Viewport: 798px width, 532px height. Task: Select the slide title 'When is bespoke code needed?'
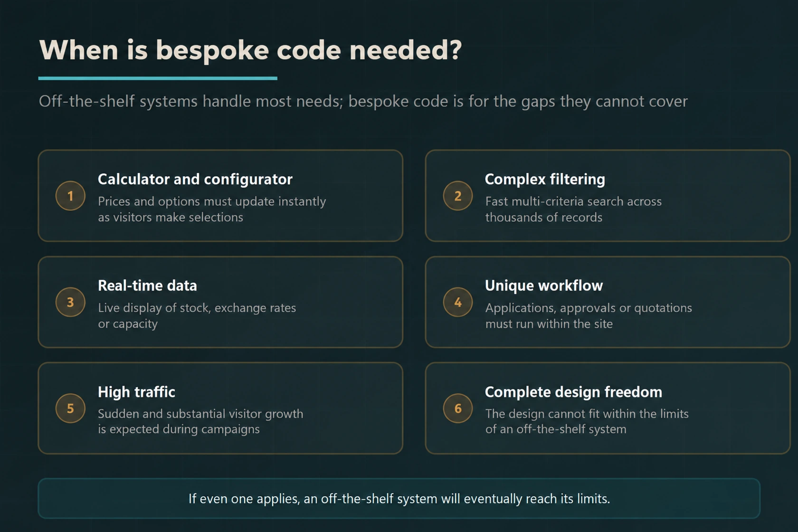(x=250, y=50)
